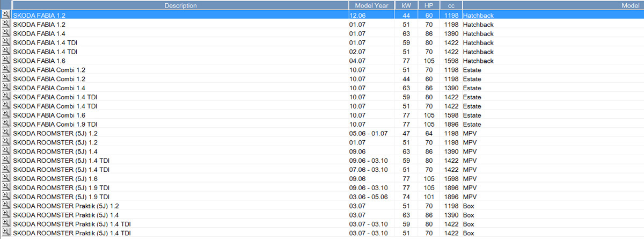Viewport: 644px width, 239px height.
Task: Click magnifier icon for 80 HP Fabia Combi 1.4 TDI
Action: (x=5, y=97)
